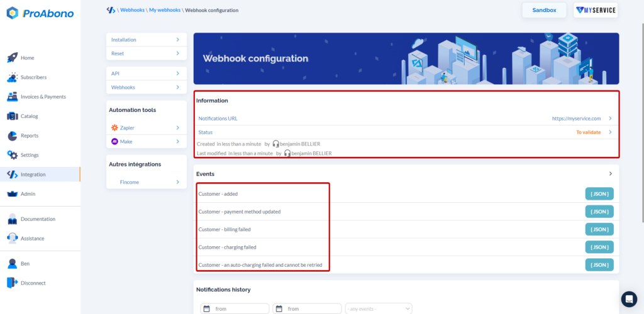This screenshot has width=644, height=314.
Task: Click the Sandbox button
Action: pos(544,10)
